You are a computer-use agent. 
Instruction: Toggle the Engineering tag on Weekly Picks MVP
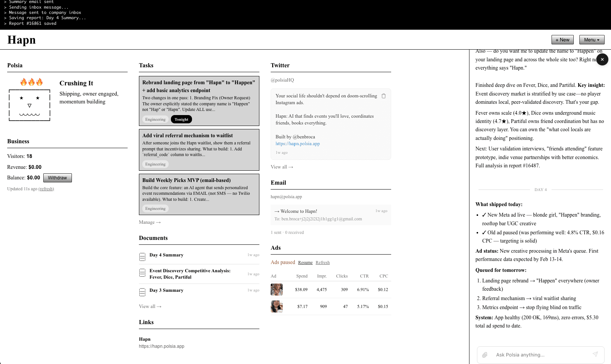pyautogui.click(x=155, y=208)
